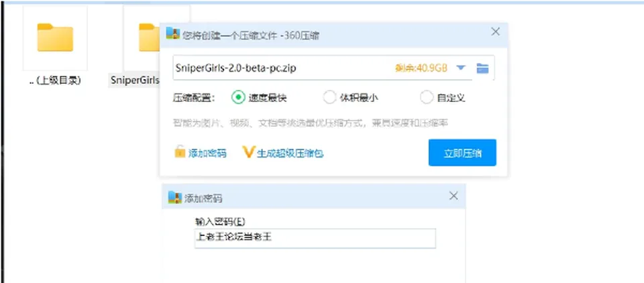Select the SniperGirls folder icon
This screenshot has height=283, width=644.
click(149, 38)
